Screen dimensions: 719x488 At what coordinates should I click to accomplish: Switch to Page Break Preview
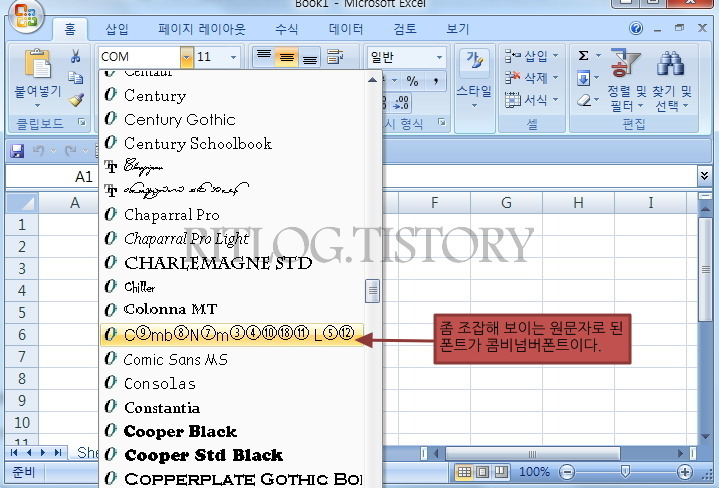coord(501,471)
